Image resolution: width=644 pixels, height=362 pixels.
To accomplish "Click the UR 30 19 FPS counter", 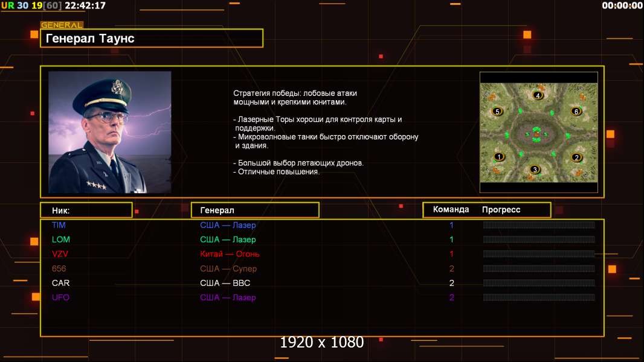I will point(31,5).
